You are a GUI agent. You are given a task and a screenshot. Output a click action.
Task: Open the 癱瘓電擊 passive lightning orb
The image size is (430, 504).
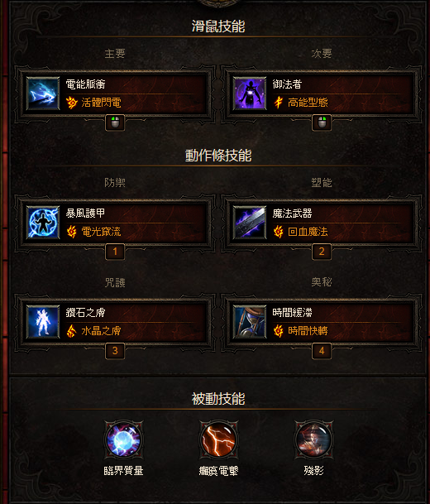point(218,439)
